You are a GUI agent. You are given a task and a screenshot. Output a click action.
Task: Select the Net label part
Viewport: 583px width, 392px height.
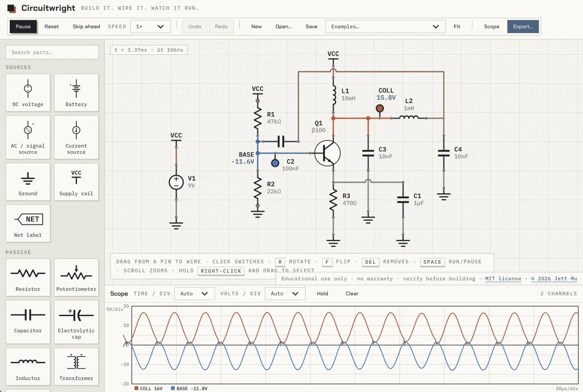pos(28,223)
